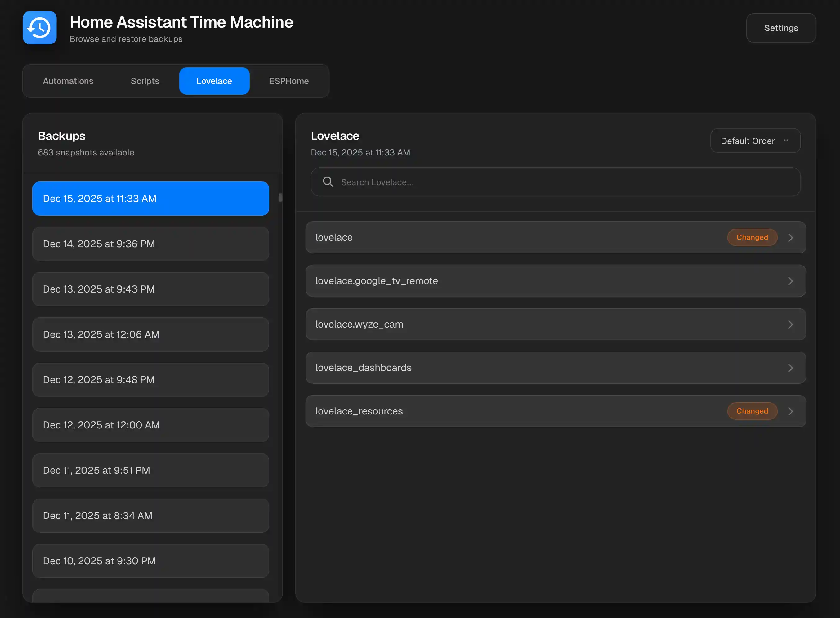Open the Default Order dropdown
Screen dimensions: 840x618
pyautogui.click(x=755, y=141)
